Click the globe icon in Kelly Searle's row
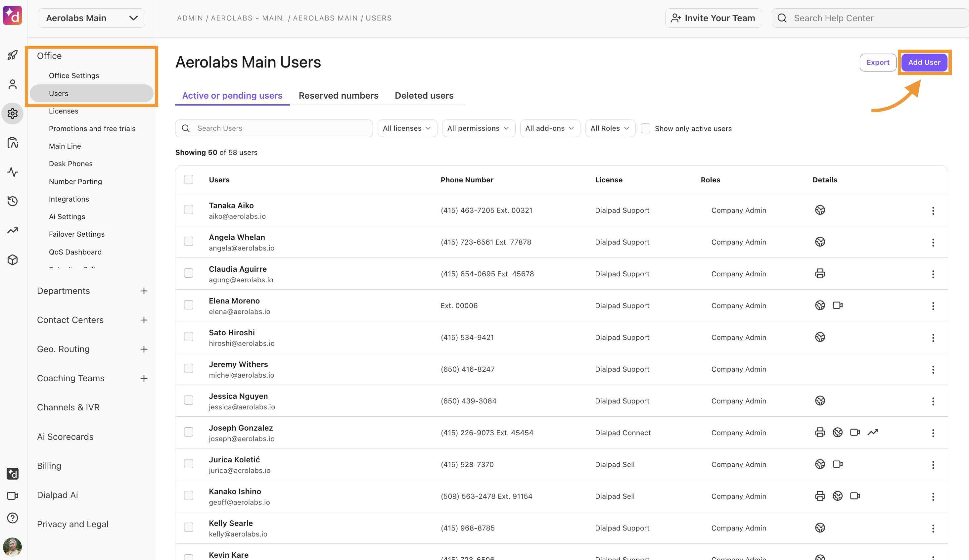969x560 pixels. tap(820, 528)
